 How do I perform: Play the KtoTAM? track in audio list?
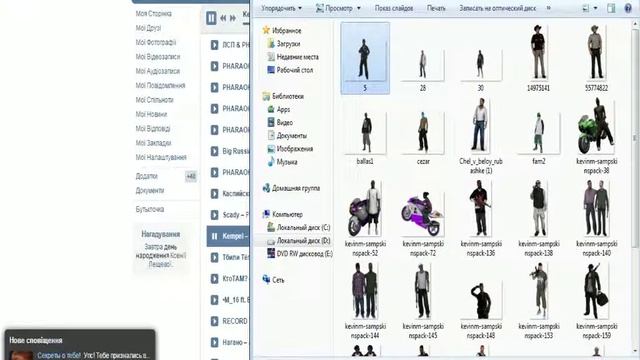(x=215, y=278)
